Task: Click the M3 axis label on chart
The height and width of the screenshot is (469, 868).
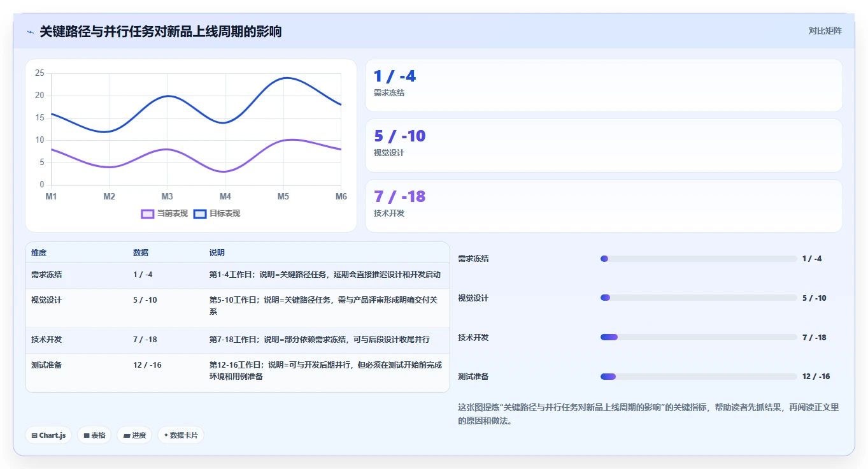Action: [167, 197]
